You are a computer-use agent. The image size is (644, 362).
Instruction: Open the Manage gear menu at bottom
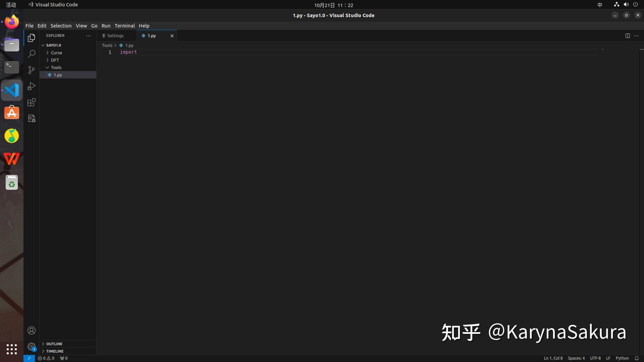(x=31, y=347)
